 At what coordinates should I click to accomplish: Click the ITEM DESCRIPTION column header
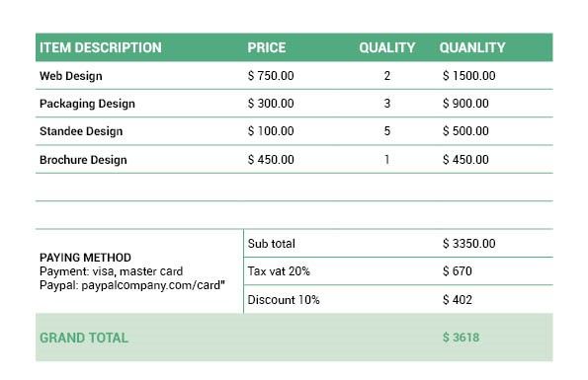[101, 47]
